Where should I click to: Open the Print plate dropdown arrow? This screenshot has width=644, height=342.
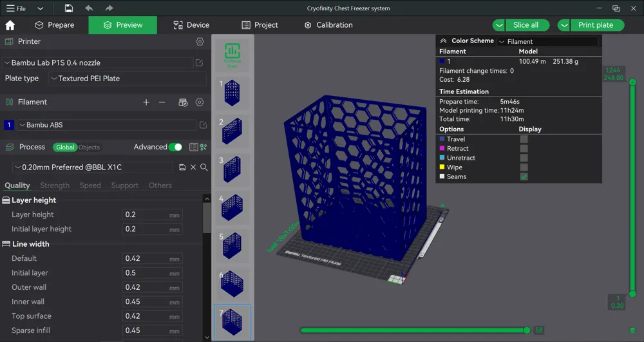tap(564, 25)
